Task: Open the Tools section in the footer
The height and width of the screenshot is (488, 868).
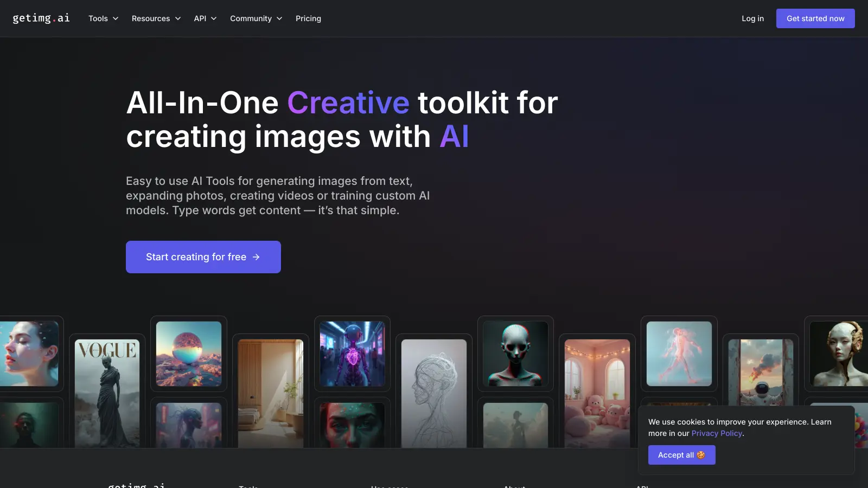Action: click(x=248, y=486)
